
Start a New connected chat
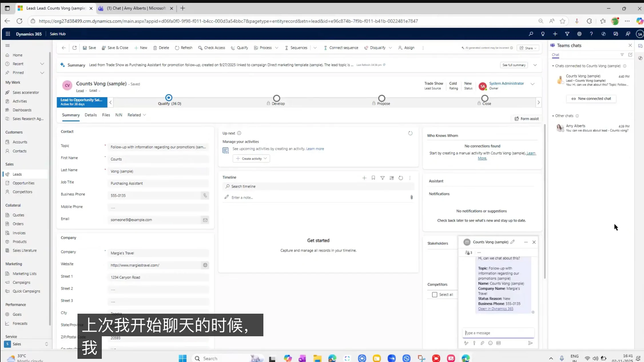click(591, 99)
